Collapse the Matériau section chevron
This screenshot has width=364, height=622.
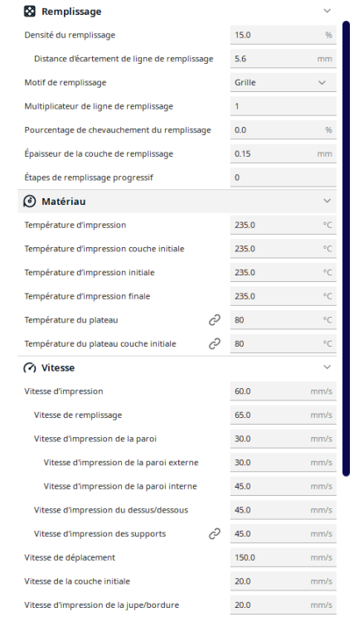[328, 201]
